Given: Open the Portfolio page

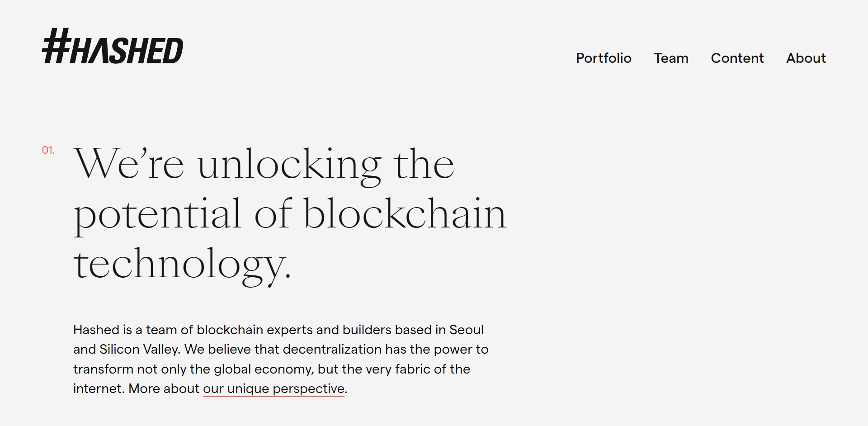Looking at the screenshot, I should tap(604, 58).
